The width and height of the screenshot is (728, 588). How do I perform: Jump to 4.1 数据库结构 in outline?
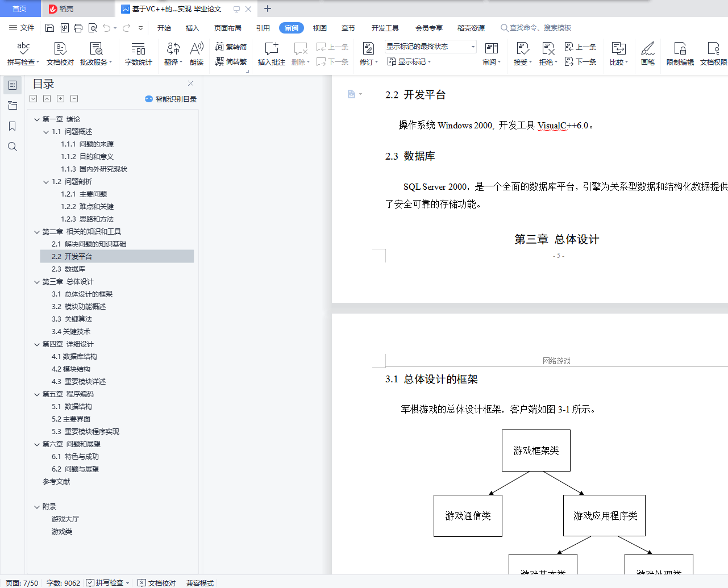tap(74, 357)
